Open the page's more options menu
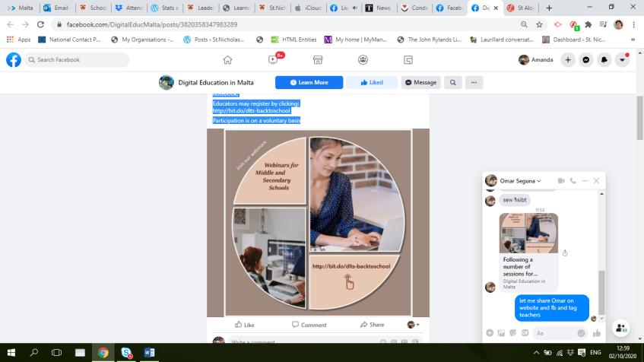Screen dimensions: 644x362 click(474, 82)
